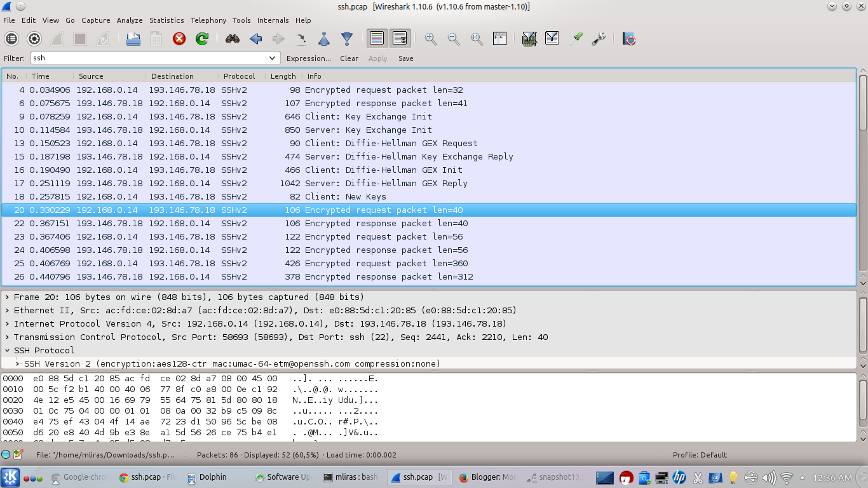Click the Save filter button

(406, 58)
